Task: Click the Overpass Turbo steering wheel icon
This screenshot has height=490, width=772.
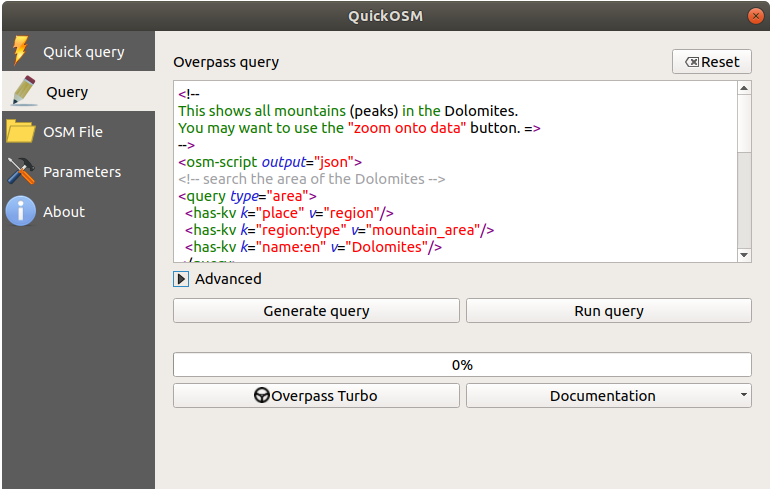Action: pyautogui.click(x=262, y=396)
